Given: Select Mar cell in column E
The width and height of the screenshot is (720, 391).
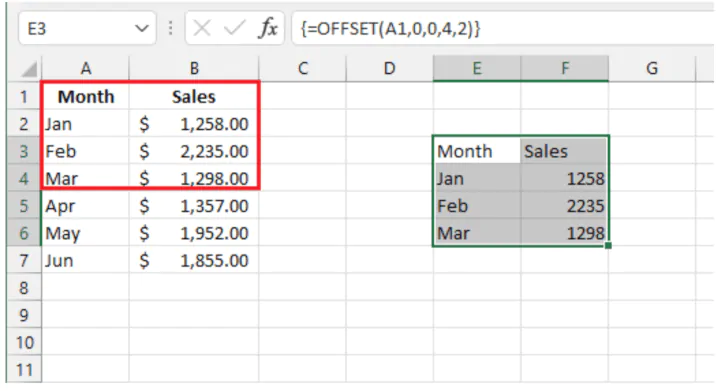Looking at the screenshot, I should (477, 233).
